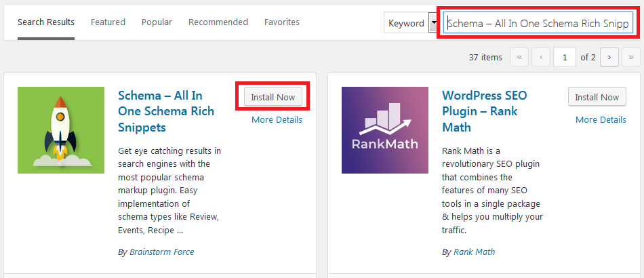Click the '37 items' count text
The height and width of the screenshot is (278, 644).
[x=485, y=58]
